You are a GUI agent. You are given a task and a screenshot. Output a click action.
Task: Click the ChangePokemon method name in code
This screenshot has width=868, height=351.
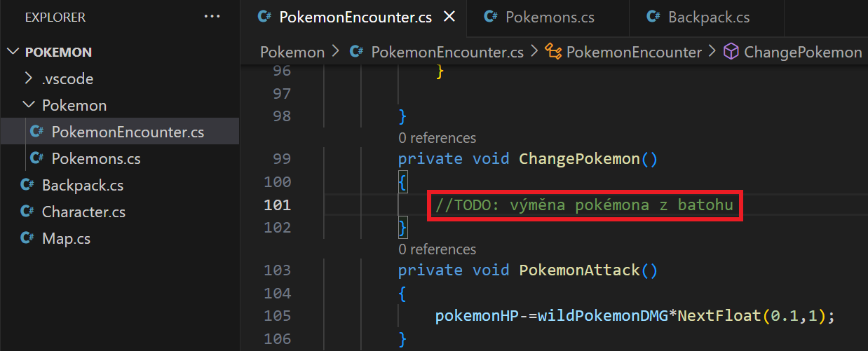pyautogui.click(x=579, y=159)
